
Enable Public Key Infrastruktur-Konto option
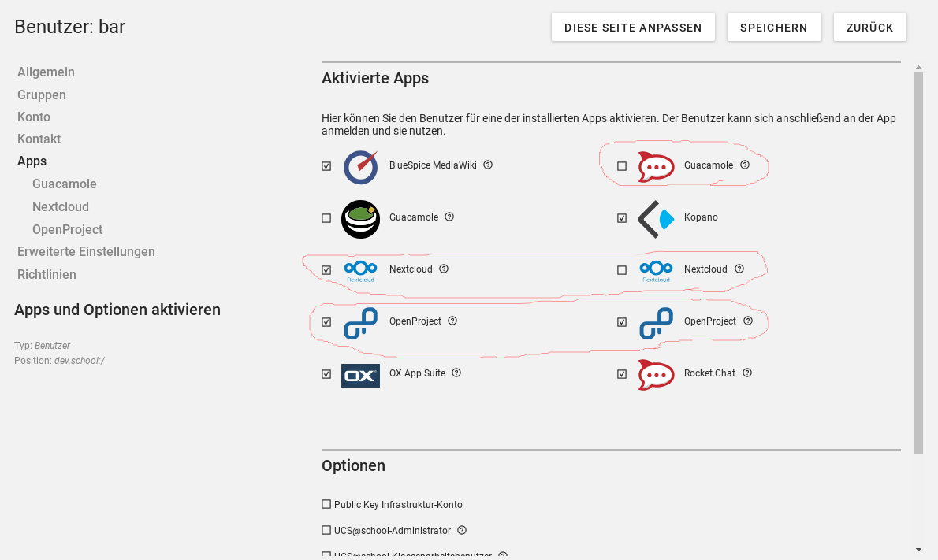tap(326, 504)
